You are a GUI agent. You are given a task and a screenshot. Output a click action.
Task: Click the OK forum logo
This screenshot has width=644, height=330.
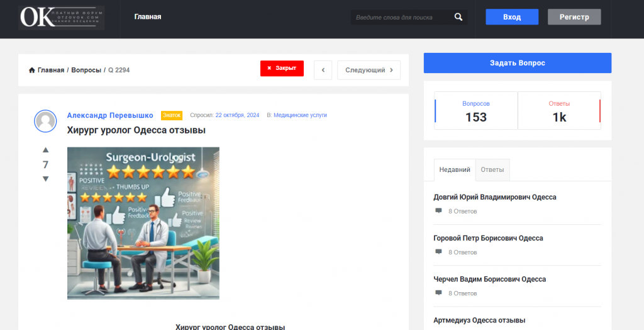click(61, 18)
